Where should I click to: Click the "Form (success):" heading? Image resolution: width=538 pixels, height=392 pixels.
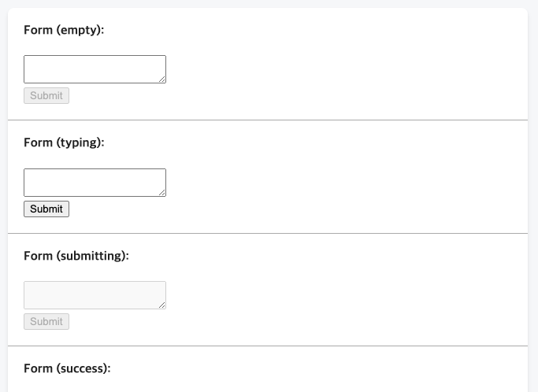point(67,368)
